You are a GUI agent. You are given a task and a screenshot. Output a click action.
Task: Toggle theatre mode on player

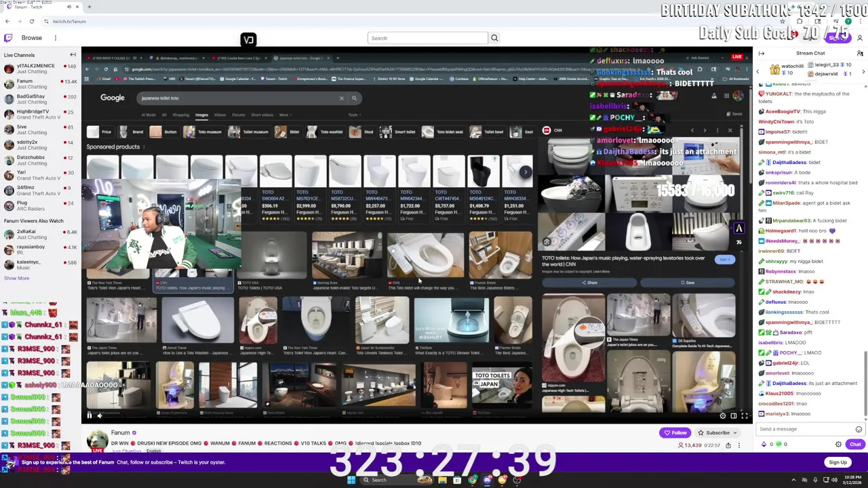point(733,415)
